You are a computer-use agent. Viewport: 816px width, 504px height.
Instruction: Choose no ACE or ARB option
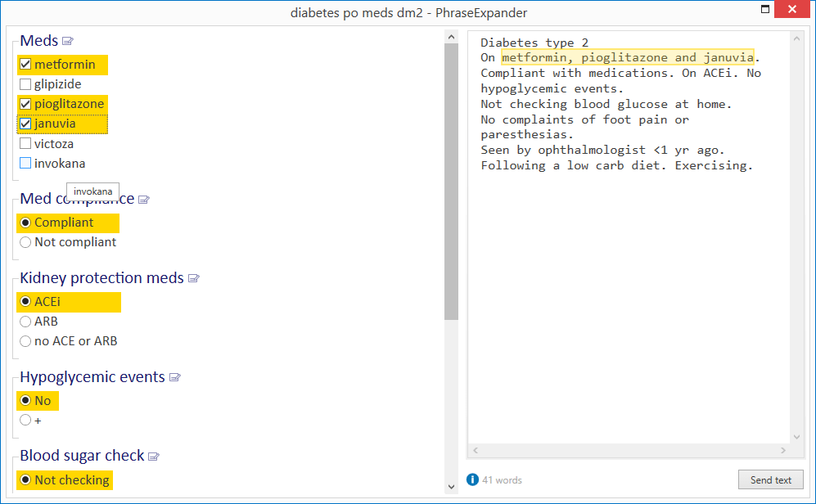[x=25, y=341]
